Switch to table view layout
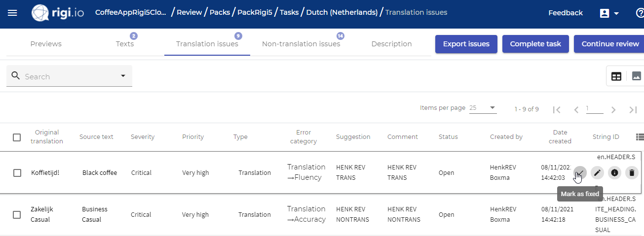The height and width of the screenshot is (236, 644). point(616,76)
